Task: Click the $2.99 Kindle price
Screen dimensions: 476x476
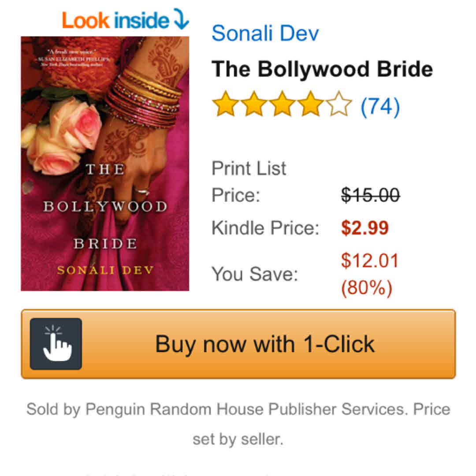Action: point(364,228)
